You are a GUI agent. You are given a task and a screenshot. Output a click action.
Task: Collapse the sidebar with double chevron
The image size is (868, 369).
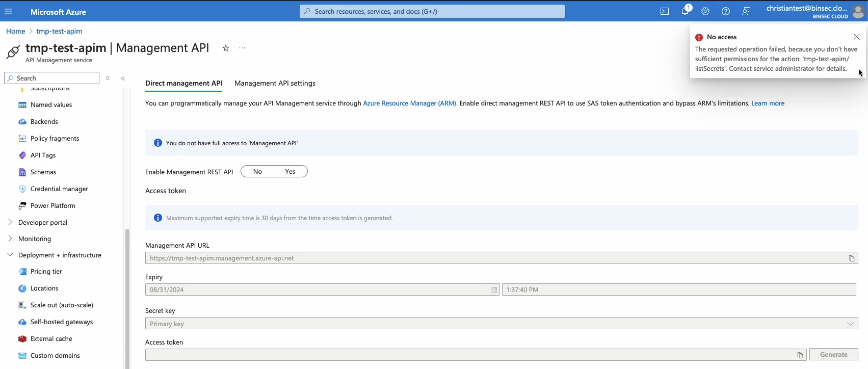pyautogui.click(x=123, y=78)
